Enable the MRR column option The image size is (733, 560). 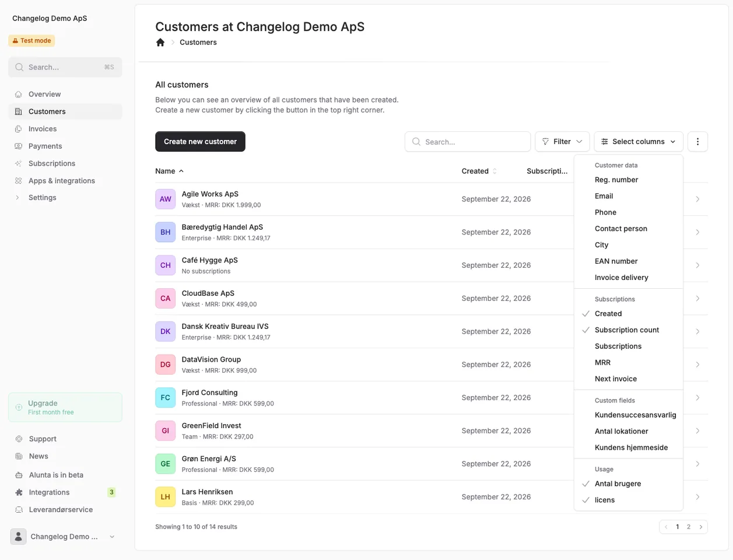(x=628, y=363)
